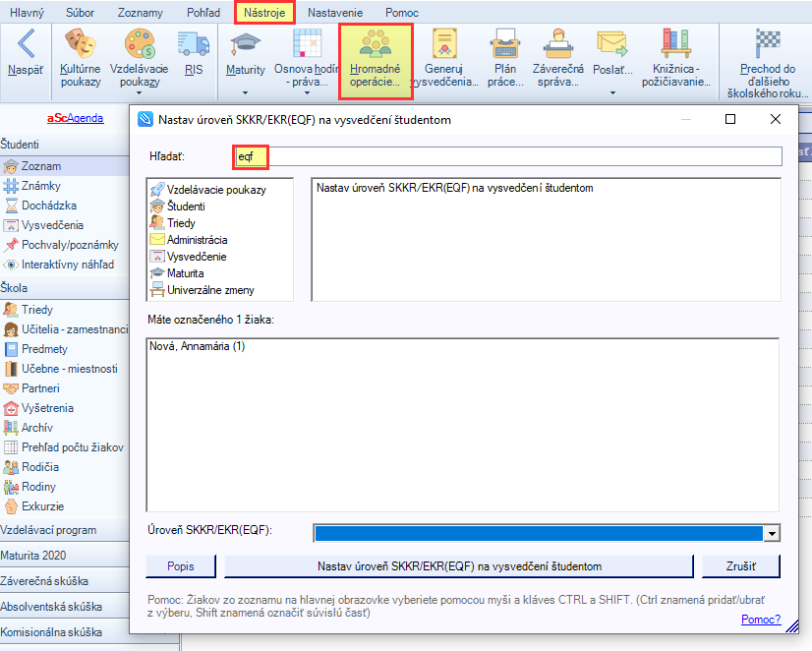Expand the Úroveň SKKR/EKR(EQF) combo box
Screen dimensions: 812x651
pyautogui.click(x=772, y=533)
